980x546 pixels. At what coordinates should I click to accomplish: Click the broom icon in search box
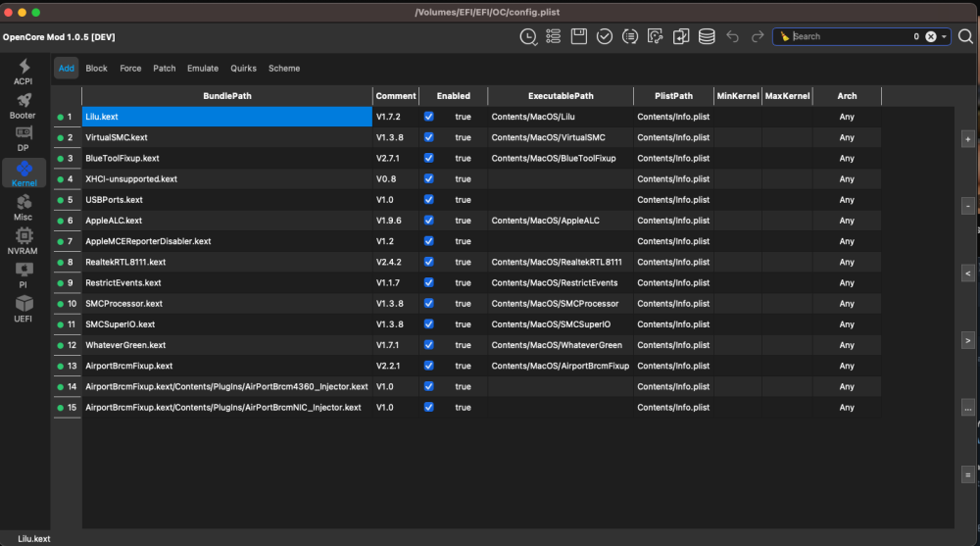784,37
